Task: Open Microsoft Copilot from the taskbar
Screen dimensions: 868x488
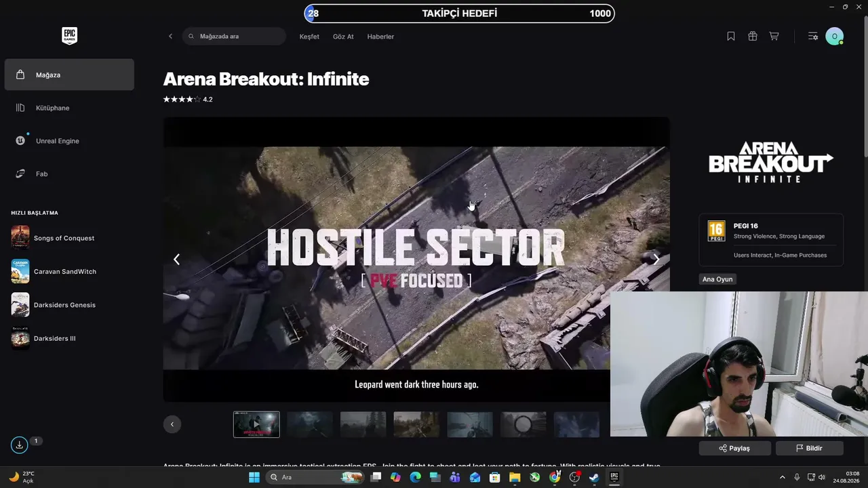Action: pyautogui.click(x=396, y=477)
